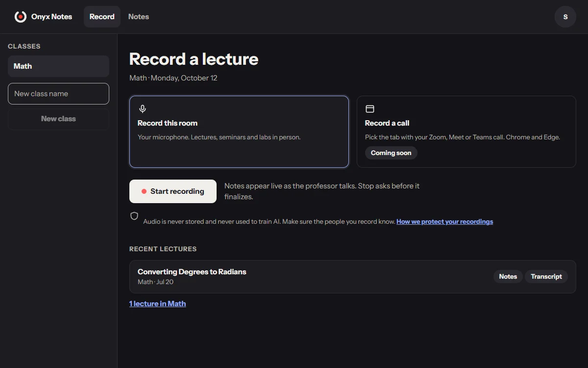The image size is (588, 368).
Task: Click the window icon in Record a call
Action: (x=370, y=109)
